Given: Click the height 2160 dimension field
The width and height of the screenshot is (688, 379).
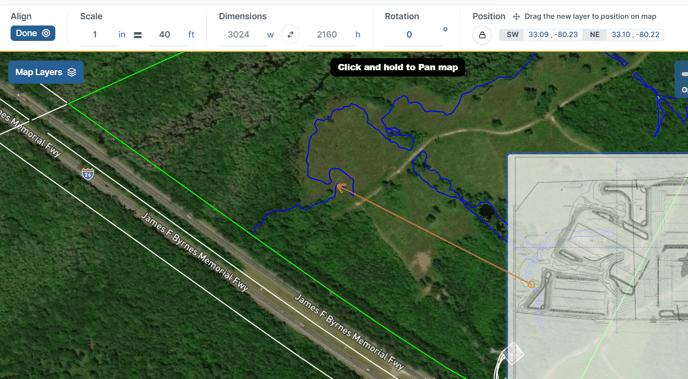Looking at the screenshot, I should click(327, 35).
